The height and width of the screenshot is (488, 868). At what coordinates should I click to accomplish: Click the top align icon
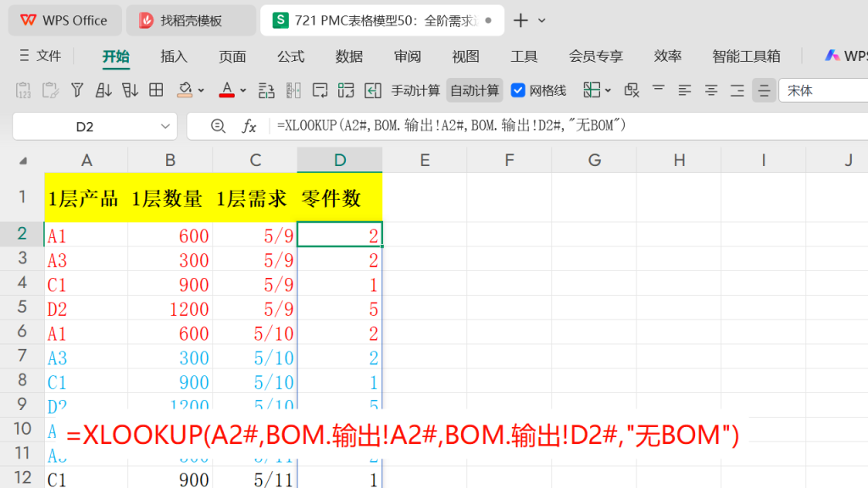tap(658, 90)
